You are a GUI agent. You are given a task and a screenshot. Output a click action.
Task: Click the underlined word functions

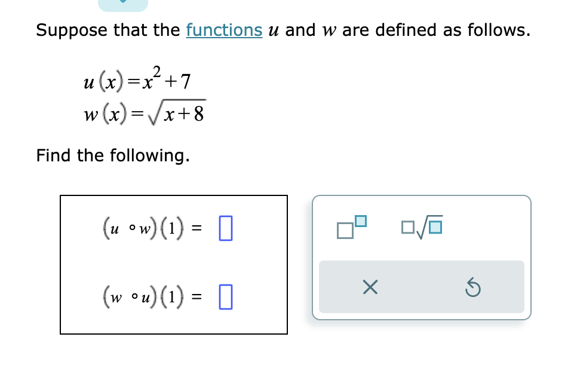(224, 30)
